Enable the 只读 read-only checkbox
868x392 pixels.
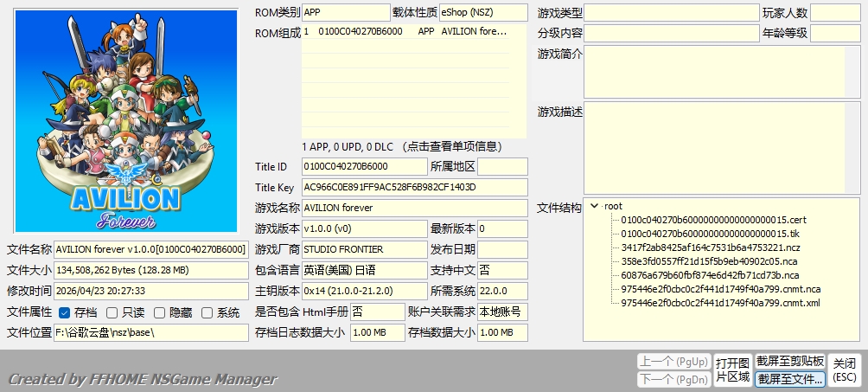[x=112, y=312]
